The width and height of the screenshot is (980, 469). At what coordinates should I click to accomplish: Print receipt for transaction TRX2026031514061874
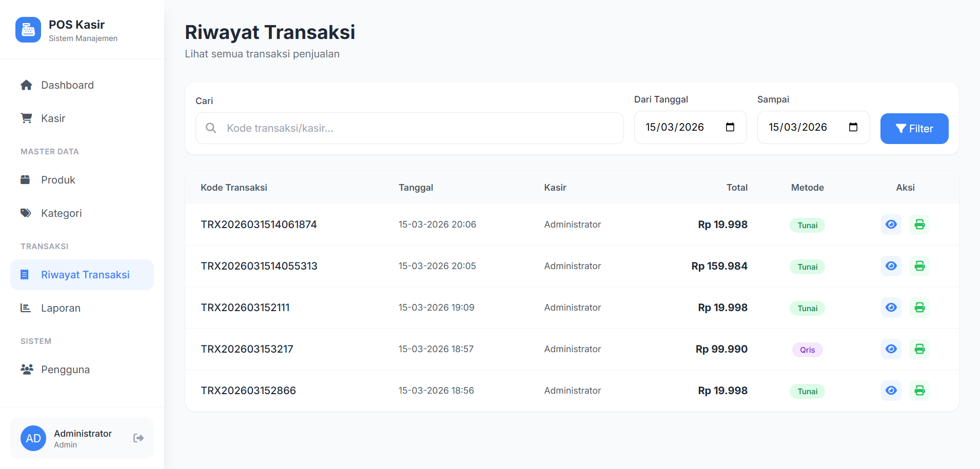pyautogui.click(x=919, y=225)
